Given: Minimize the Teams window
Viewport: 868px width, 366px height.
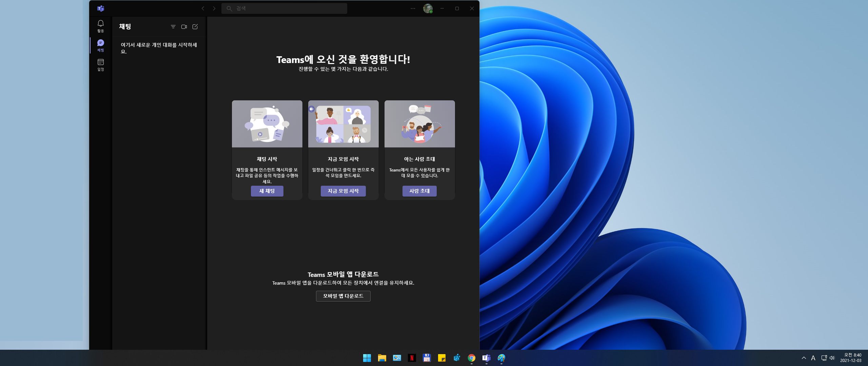Looking at the screenshot, I should (442, 8).
